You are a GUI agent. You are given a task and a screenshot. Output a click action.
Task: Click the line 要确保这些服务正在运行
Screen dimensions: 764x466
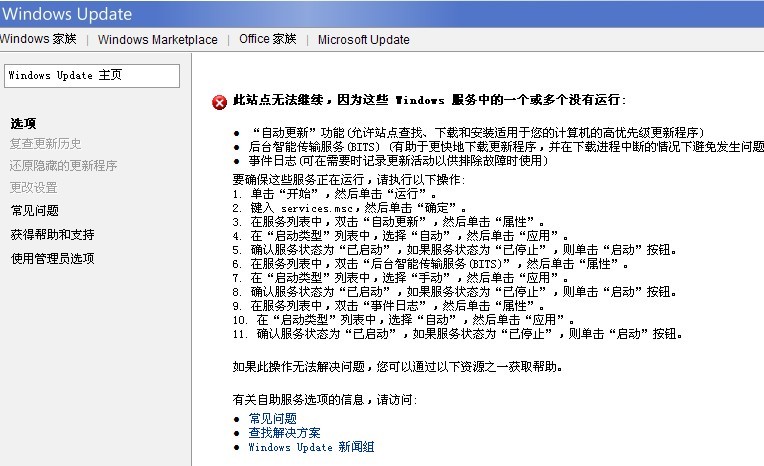[349, 179]
